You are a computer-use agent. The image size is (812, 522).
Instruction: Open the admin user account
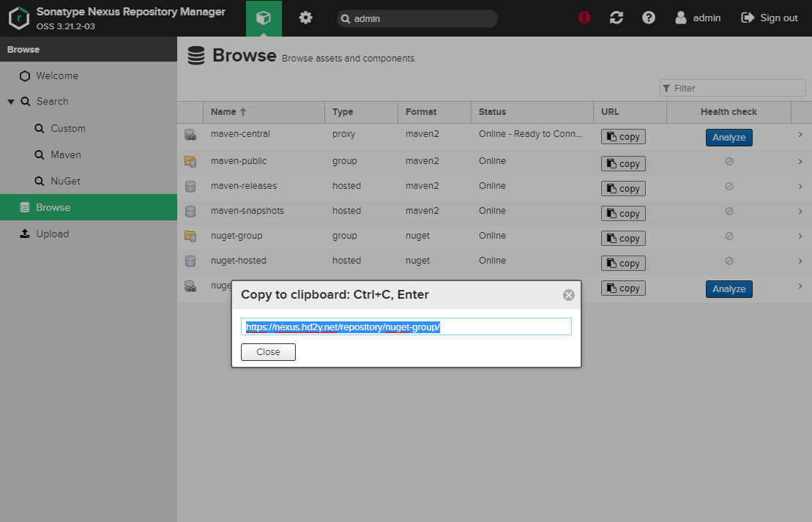click(x=698, y=18)
